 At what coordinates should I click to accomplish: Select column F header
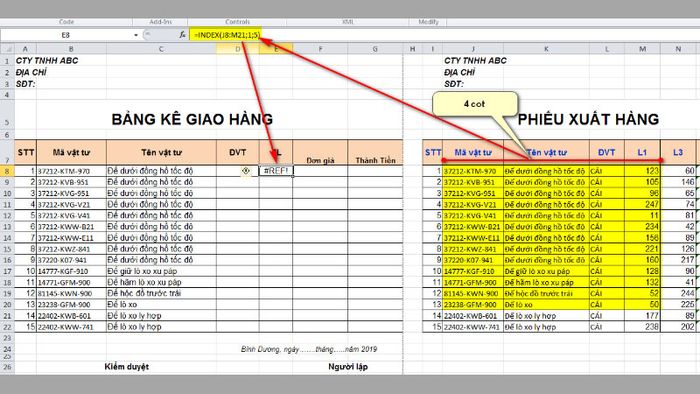click(x=320, y=49)
